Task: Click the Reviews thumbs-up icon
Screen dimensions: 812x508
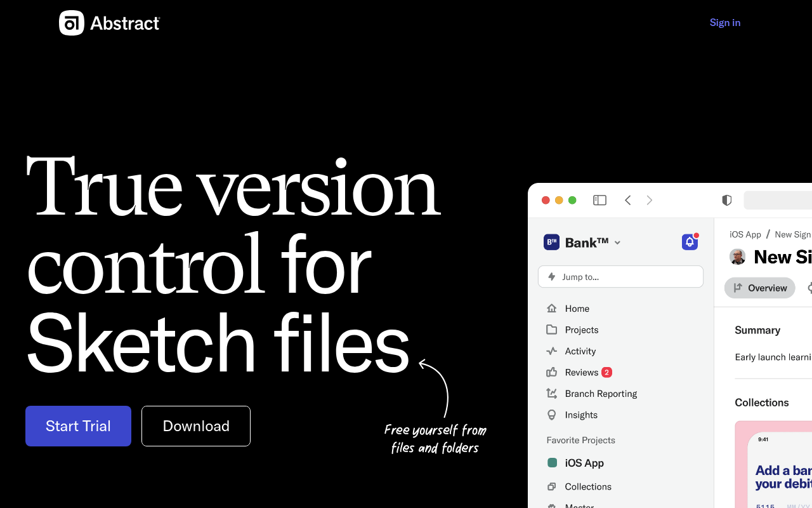Action: click(552, 372)
